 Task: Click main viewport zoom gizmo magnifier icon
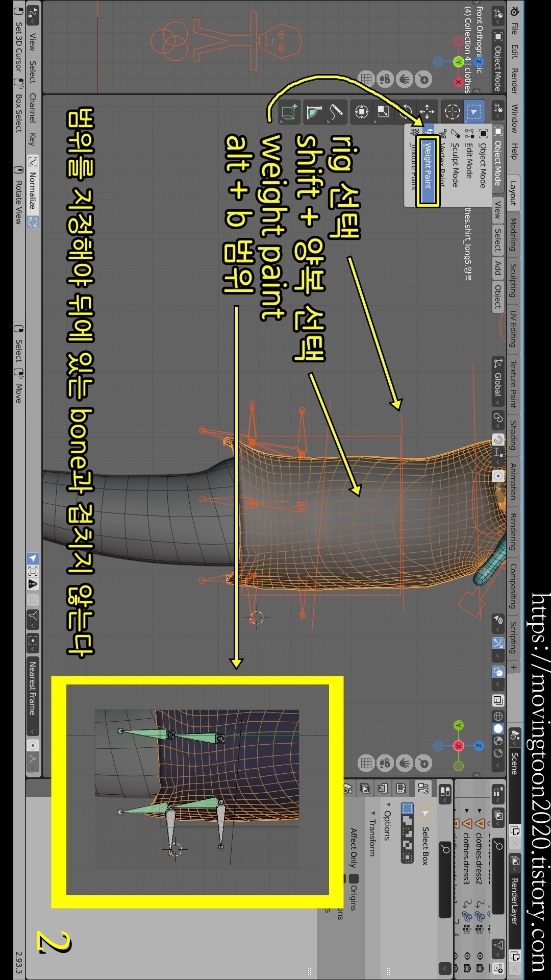click(423, 763)
